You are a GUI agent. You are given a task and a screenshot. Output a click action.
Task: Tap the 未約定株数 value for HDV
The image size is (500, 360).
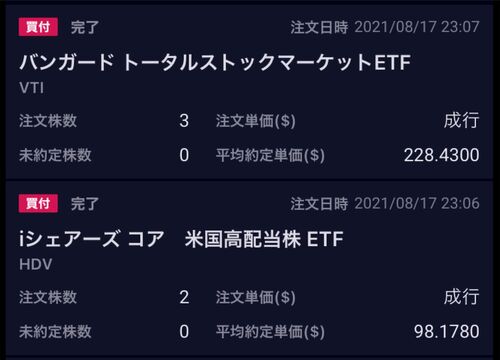tap(184, 331)
